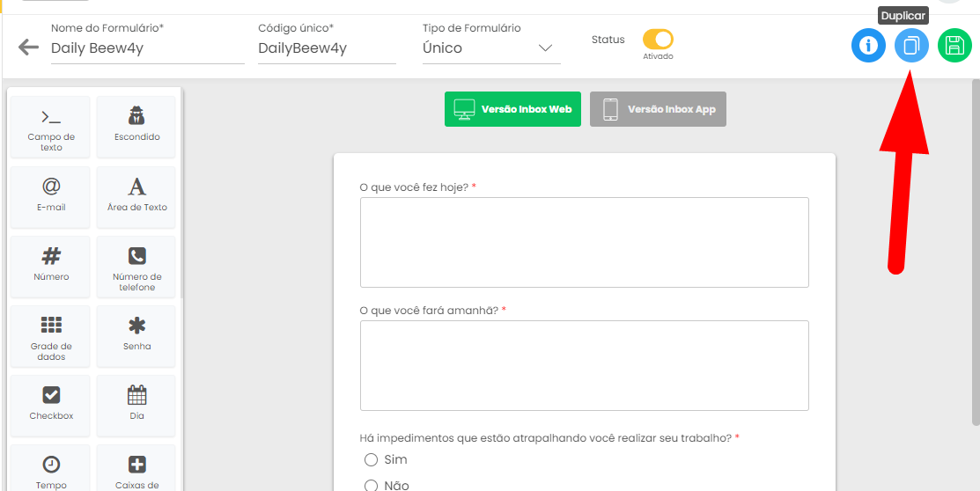The height and width of the screenshot is (491, 980).
Task: Pick the Grade de dados component
Action: 51,336
